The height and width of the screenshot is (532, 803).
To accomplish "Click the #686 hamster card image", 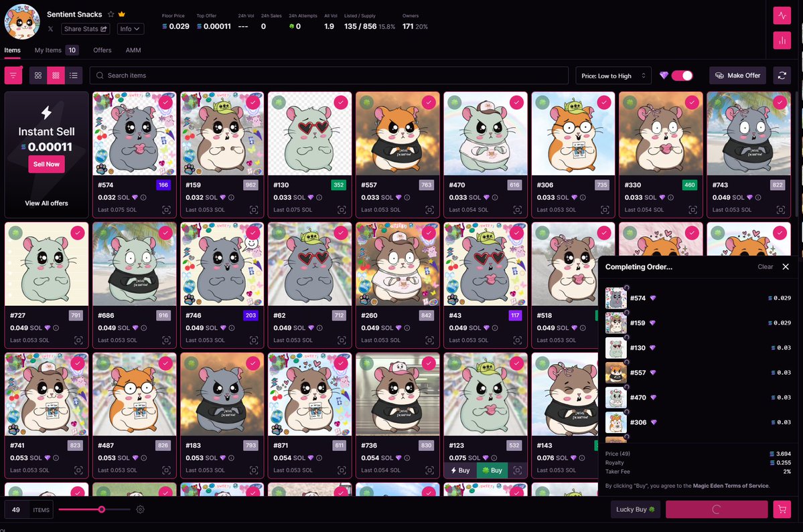I will click(x=134, y=264).
